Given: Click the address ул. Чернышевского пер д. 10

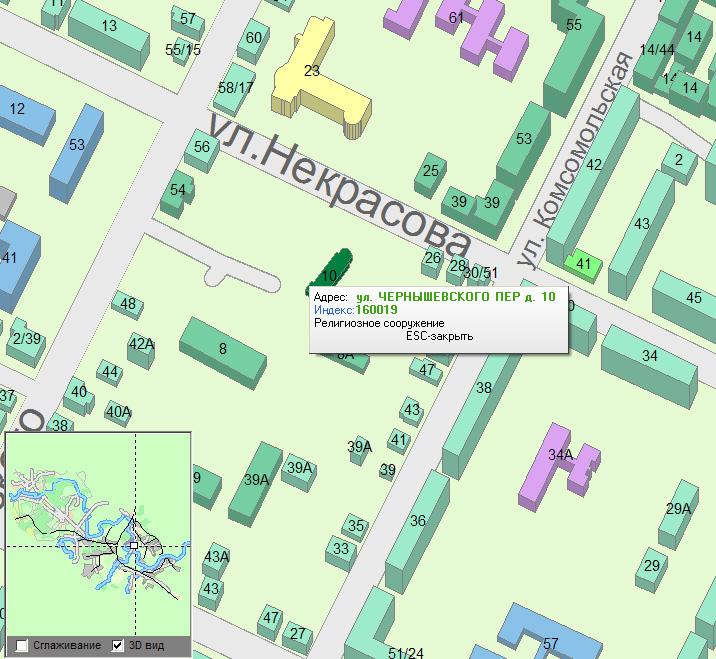Looking at the screenshot, I should tap(456, 297).
